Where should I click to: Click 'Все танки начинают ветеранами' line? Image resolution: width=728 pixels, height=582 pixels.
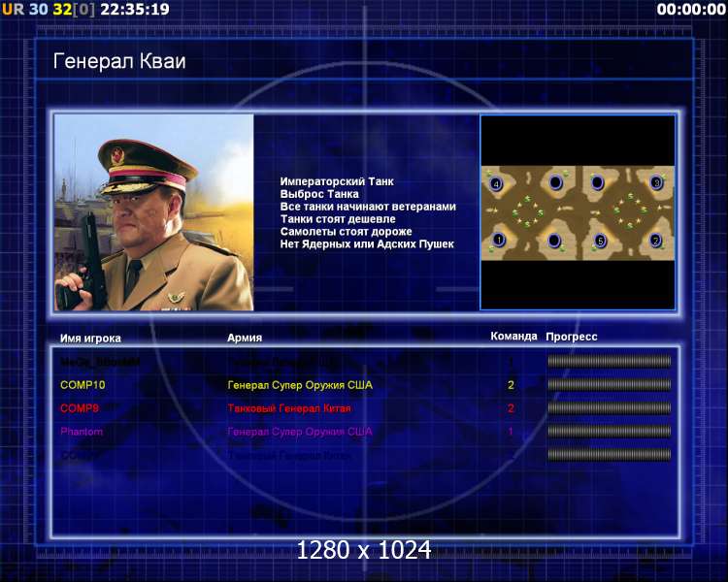tap(368, 207)
